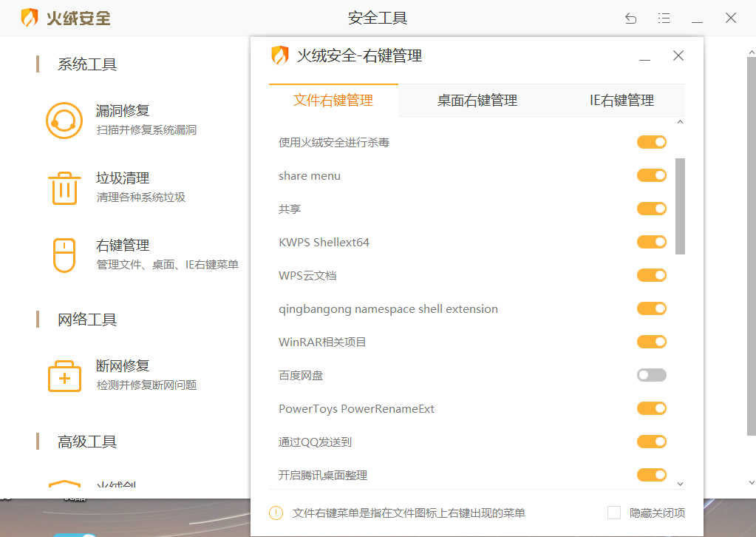The width and height of the screenshot is (756, 537).
Task: Click the PowerToys PowerRenameExt item text
Action: pos(356,409)
